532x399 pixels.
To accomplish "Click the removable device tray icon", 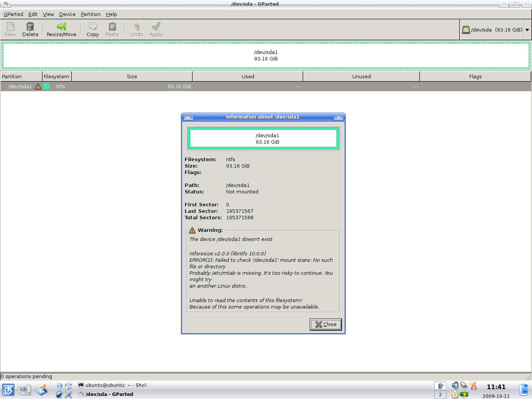I will 464,385.
